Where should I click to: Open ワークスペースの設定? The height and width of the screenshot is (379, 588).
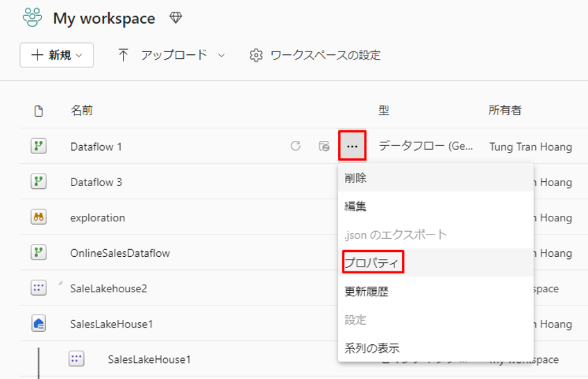tap(315, 56)
